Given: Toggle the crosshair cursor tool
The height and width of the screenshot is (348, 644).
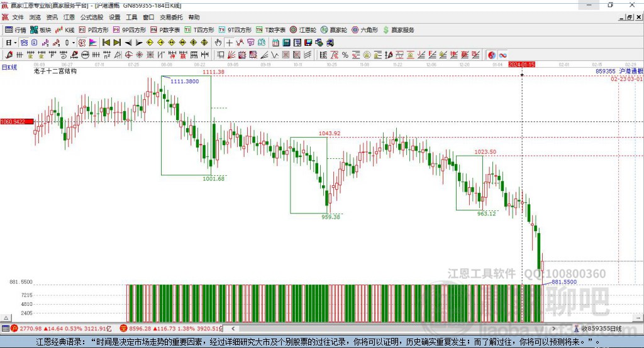Looking at the screenshot, I should click(x=230, y=43).
